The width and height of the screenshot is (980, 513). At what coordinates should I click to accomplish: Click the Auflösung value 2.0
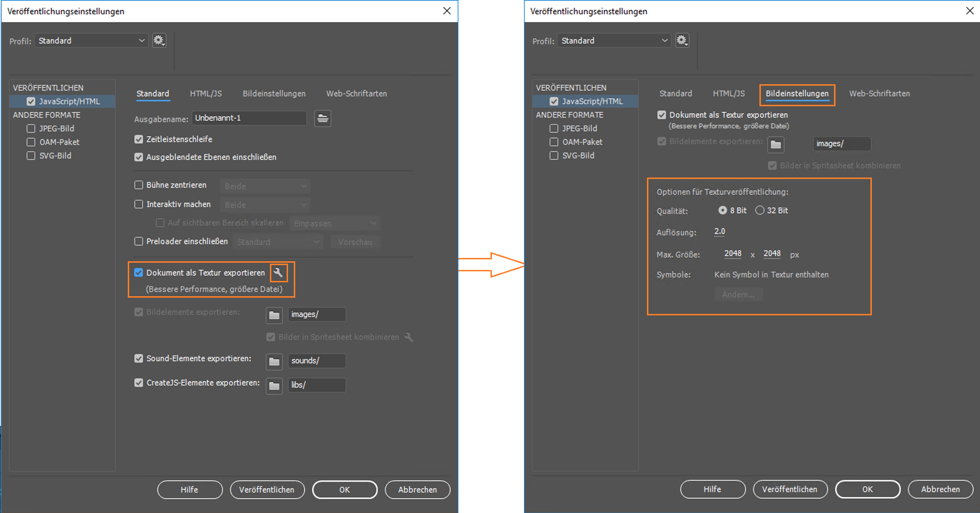(x=720, y=232)
